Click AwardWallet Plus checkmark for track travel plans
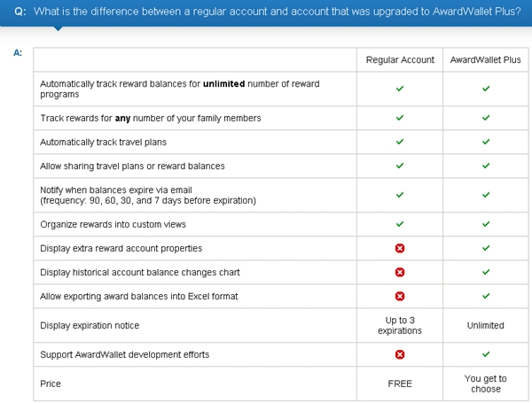 point(486,142)
